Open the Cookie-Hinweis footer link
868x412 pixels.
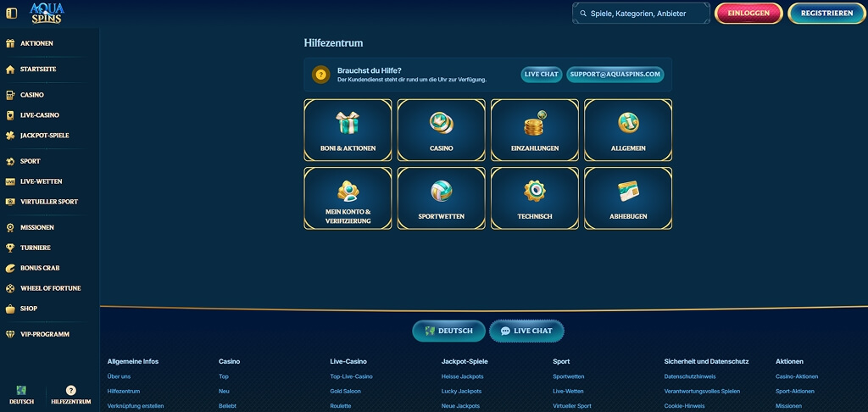point(684,406)
